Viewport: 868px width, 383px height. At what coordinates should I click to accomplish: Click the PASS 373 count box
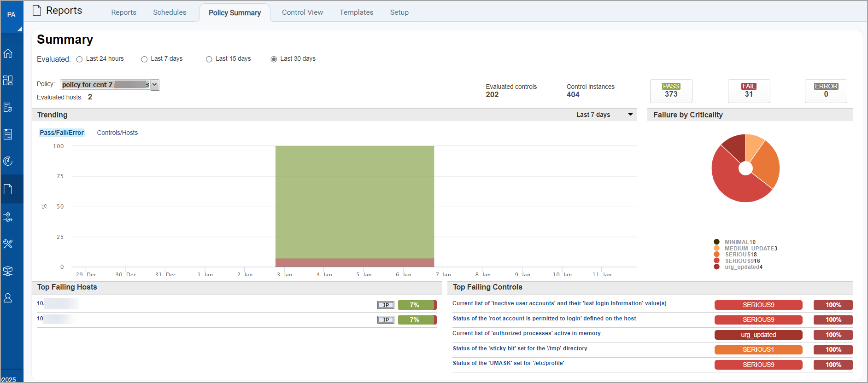pyautogui.click(x=671, y=91)
